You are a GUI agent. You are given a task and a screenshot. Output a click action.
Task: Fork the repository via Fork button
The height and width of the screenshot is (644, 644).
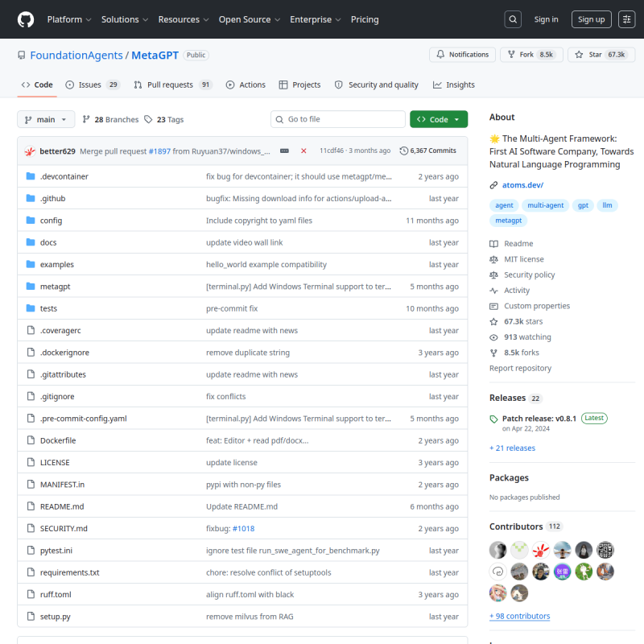point(531,55)
